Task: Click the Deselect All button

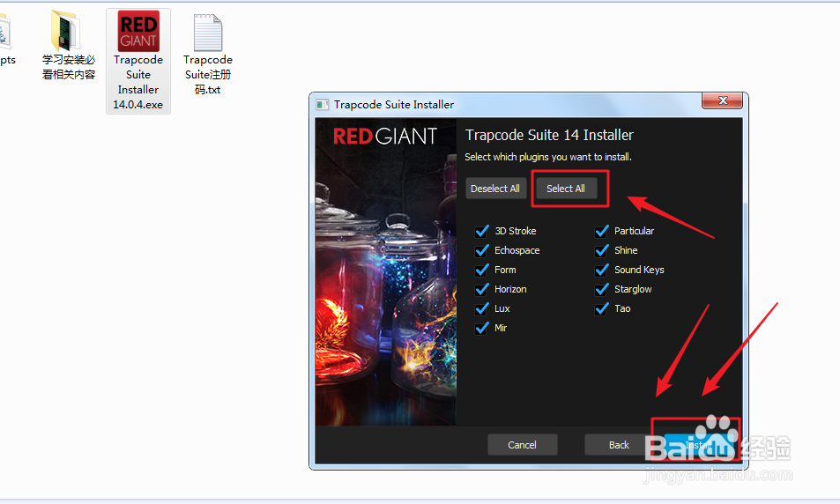Action: 495,189
